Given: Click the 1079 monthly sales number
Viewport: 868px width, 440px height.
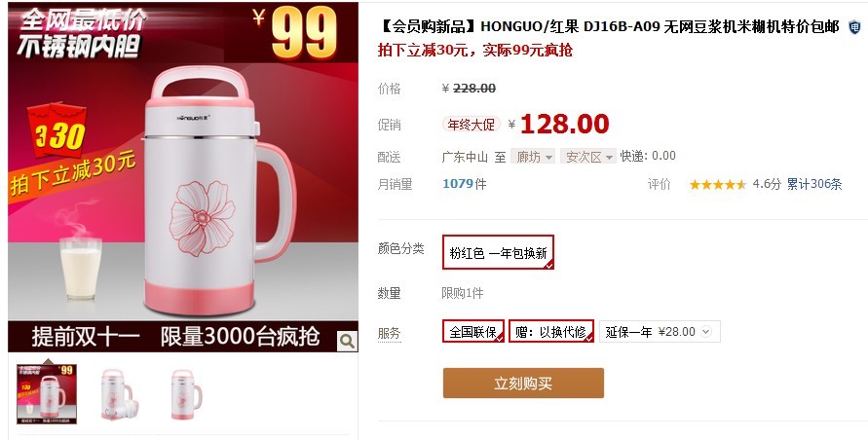Looking at the screenshot, I should pos(458,184).
